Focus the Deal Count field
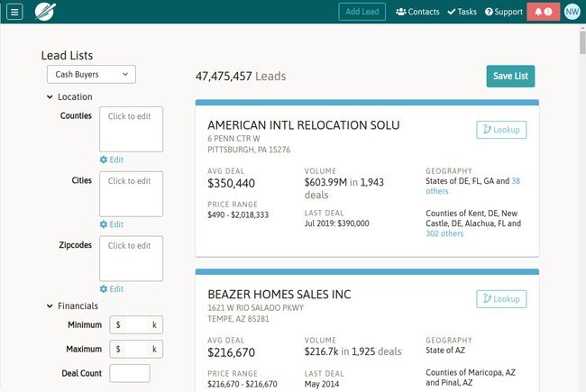Screen dimensions: 586x392 pos(130,373)
